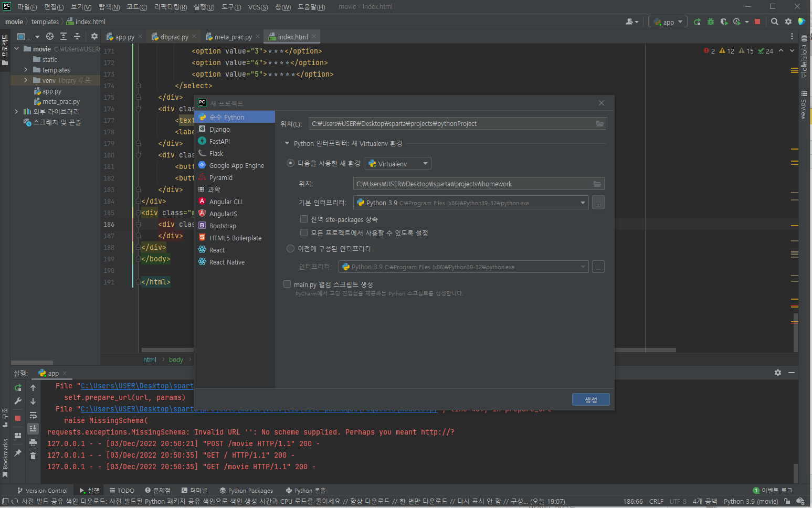Open the 터미널 tool window tab
Image resolution: width=812 pixels, height=508 pixels.
[x=194, y=491]
